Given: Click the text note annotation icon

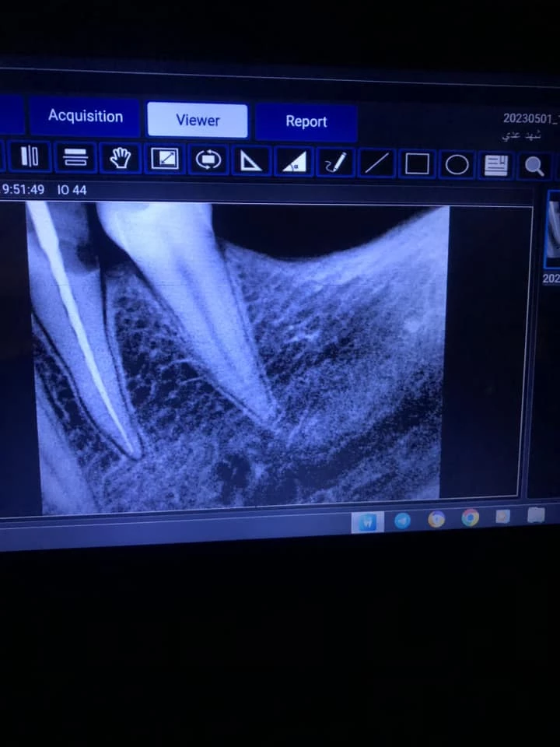Looking at the screenshot, I should (x=495, y=166).
